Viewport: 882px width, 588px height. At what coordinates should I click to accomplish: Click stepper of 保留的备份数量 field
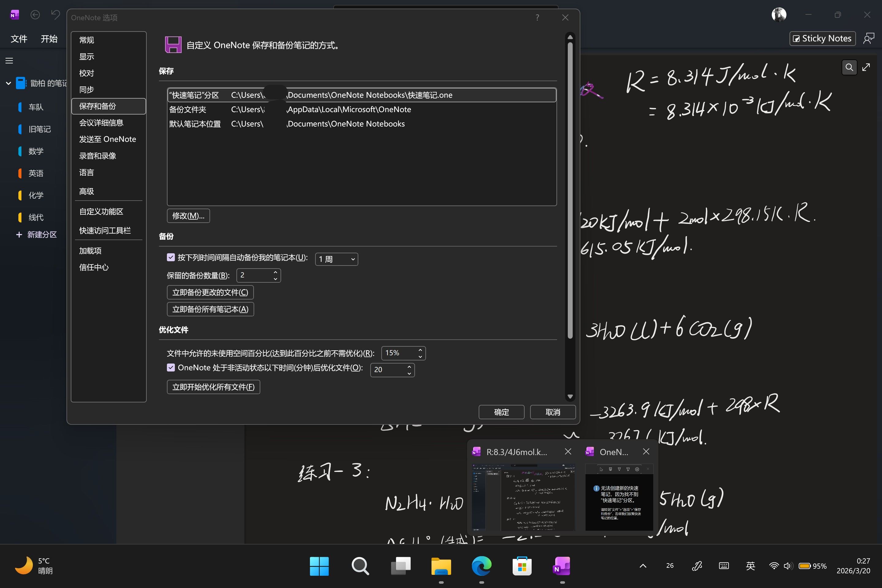[x=275, y=275]
